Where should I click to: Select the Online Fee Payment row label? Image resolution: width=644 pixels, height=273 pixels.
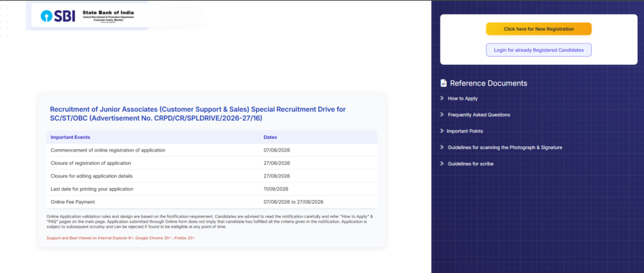pos(73,202)
